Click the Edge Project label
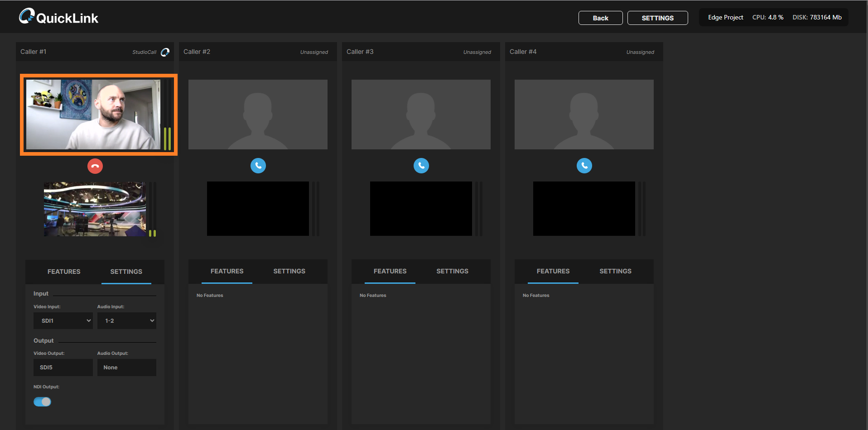The image size is (868, 430). (725, 17)
